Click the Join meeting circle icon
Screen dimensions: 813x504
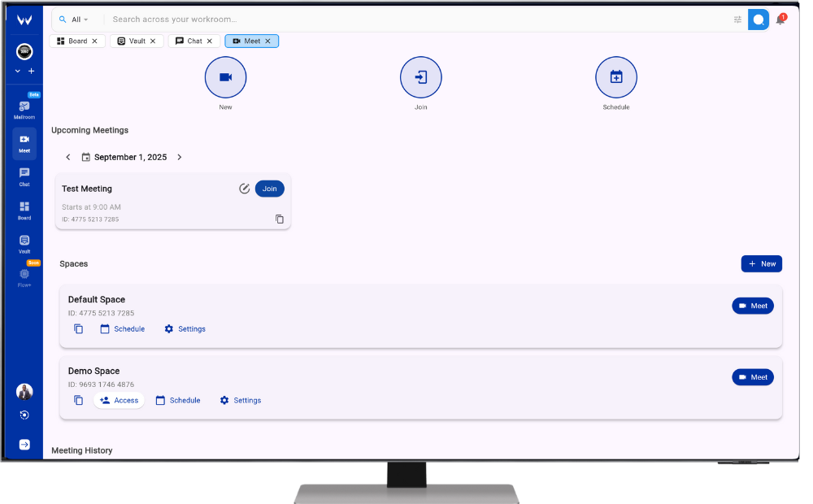point(420,77)
